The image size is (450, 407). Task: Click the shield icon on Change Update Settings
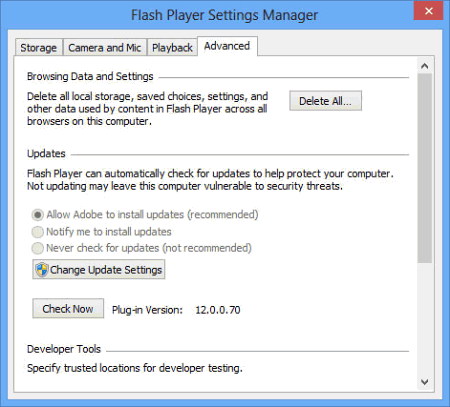coord(42,269)
